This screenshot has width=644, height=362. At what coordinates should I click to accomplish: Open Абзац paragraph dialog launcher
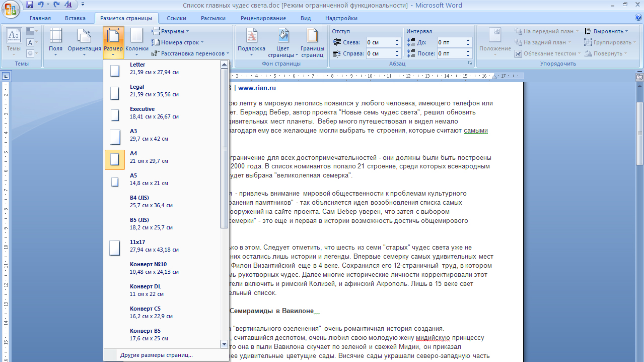pos(470,64)
